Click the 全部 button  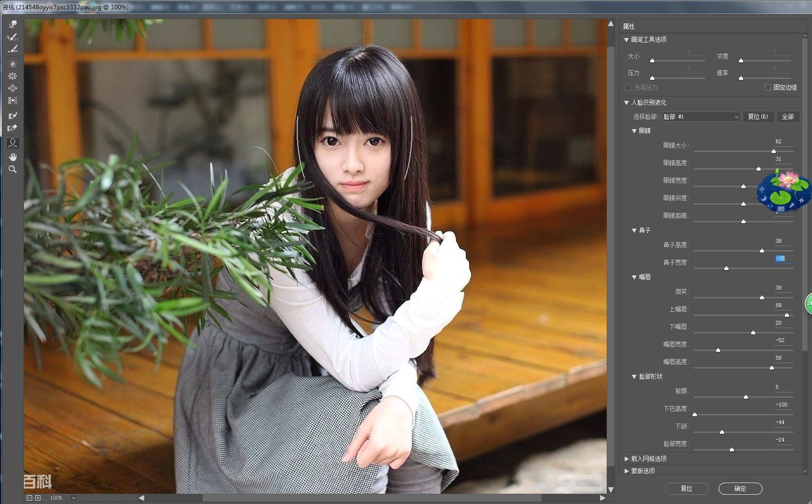(x=788, y=117)
